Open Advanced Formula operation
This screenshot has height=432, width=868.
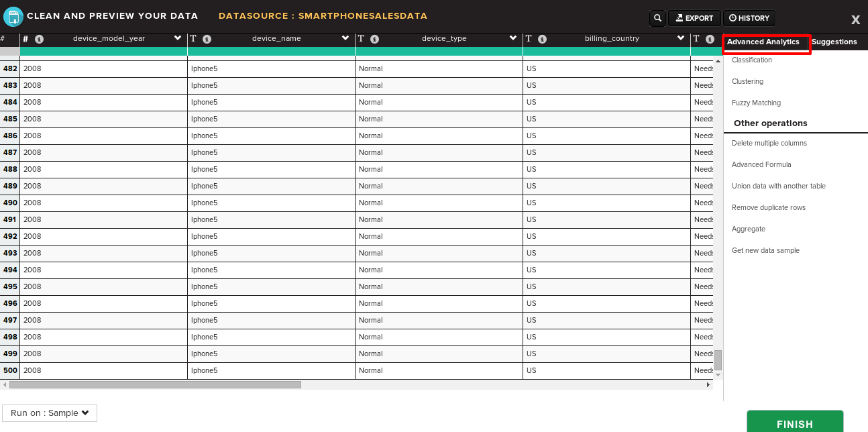pos(761,164)
